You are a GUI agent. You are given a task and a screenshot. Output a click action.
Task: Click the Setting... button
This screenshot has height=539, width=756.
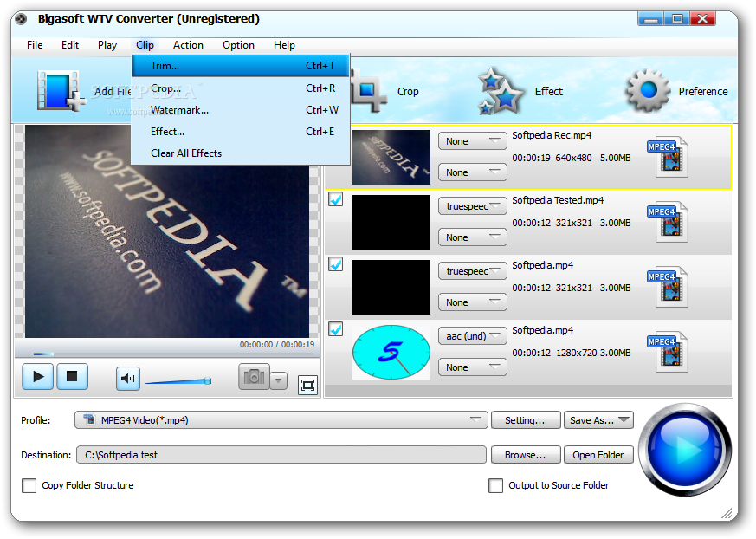tap(526, 420)
